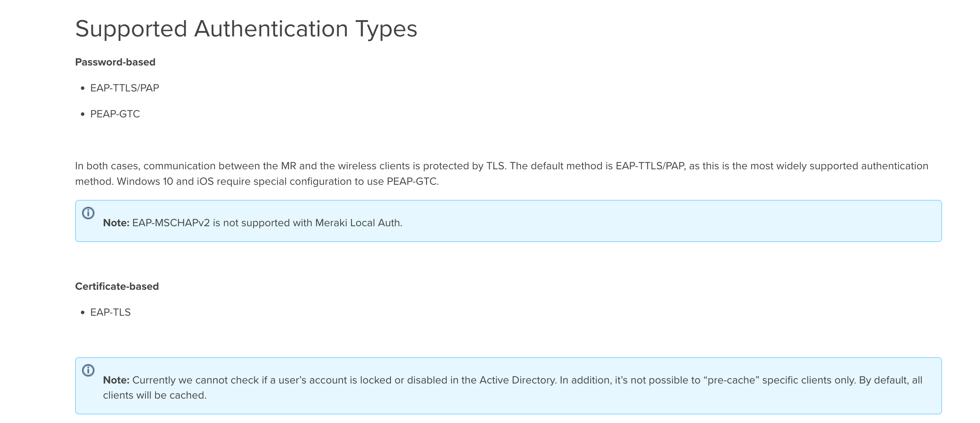Screen dimensions: 980x423
Task: Click bold Note label in Active Directory box
Action: point(116,380)
